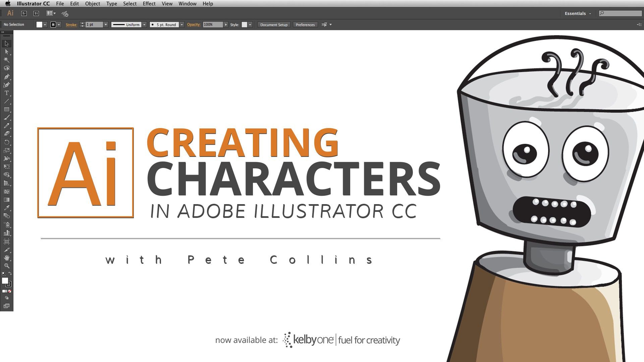This screenshot has height=362, width=644.
Task: Select the Magic Wand tool
Action: [x=6, y=60]
